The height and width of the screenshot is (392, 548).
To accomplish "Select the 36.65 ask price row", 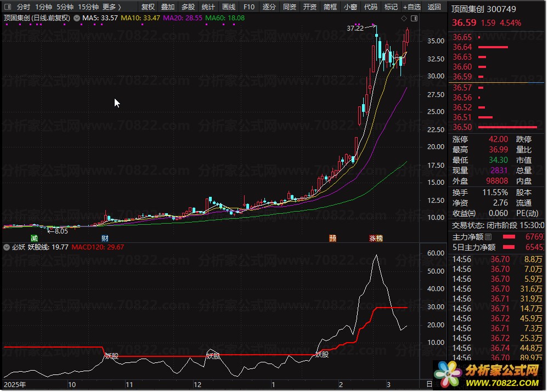I will (496, 37).
